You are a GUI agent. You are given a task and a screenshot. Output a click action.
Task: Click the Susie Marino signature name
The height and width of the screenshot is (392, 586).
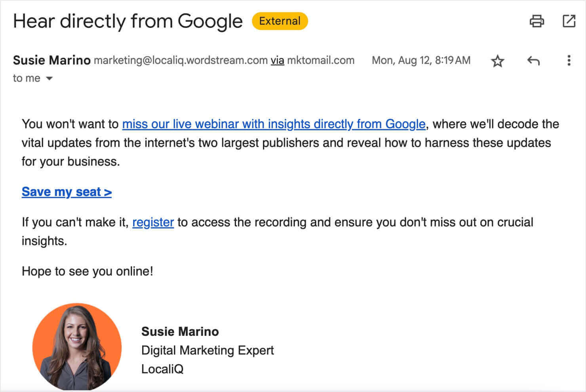180,331
